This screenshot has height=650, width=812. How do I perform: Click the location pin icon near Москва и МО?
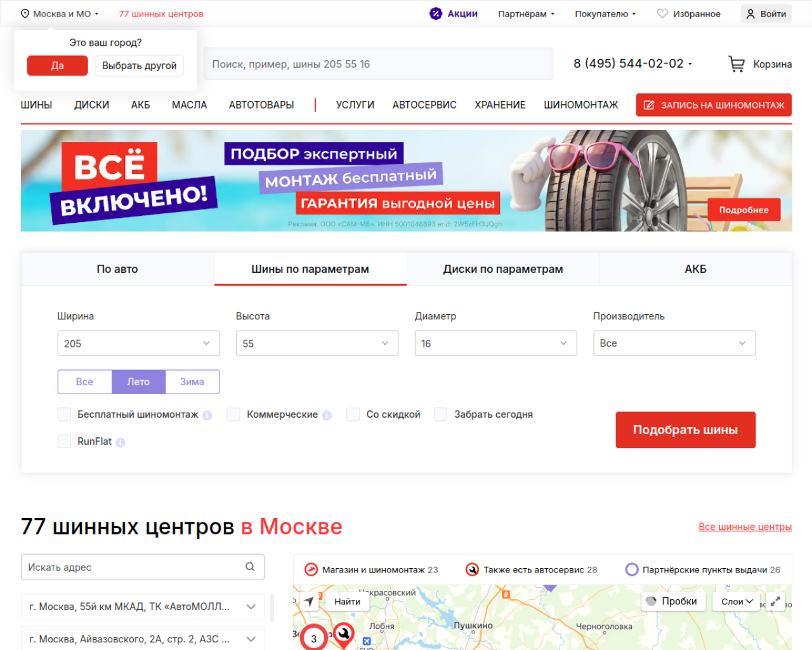(25, 14)
